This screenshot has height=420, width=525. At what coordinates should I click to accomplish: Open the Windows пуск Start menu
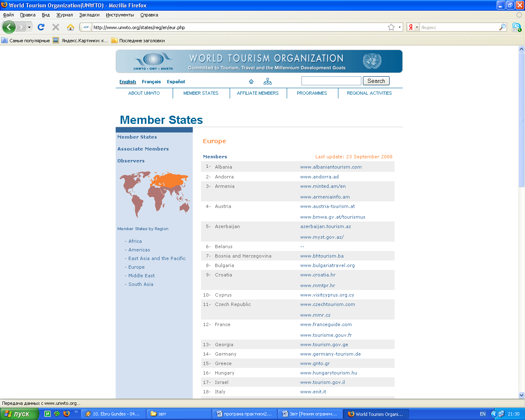pyautogui.click(x=19, y=414)
